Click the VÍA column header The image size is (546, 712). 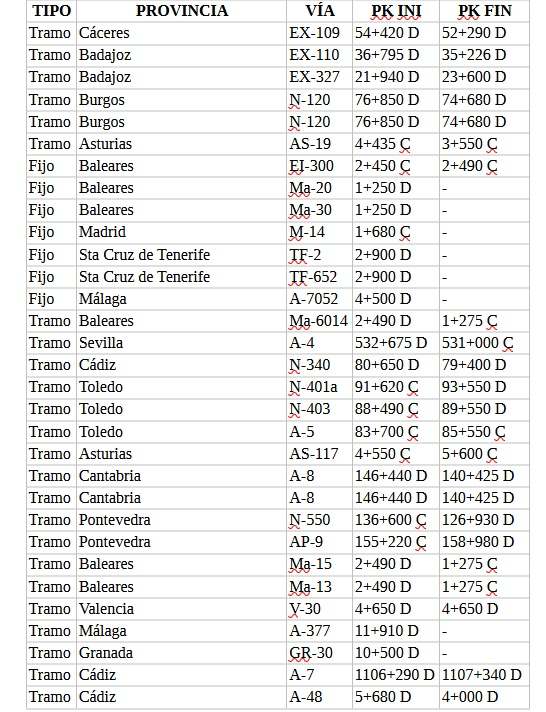click(319, 11)
